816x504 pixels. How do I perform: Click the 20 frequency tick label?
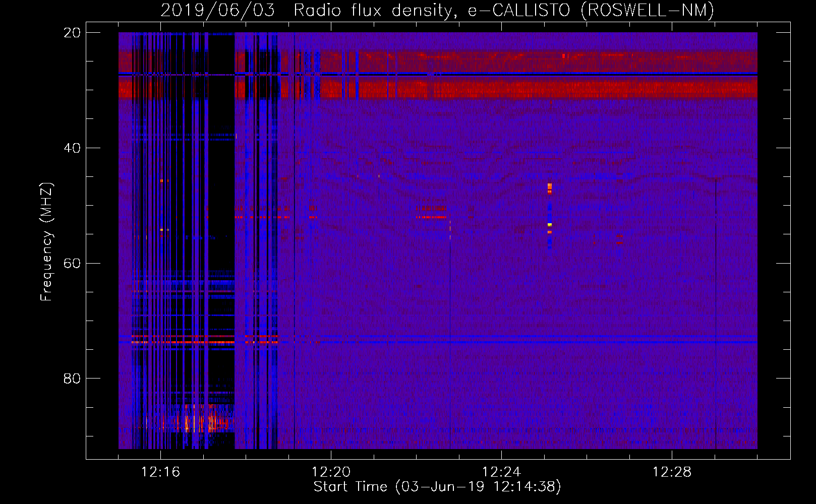point(72,33)
